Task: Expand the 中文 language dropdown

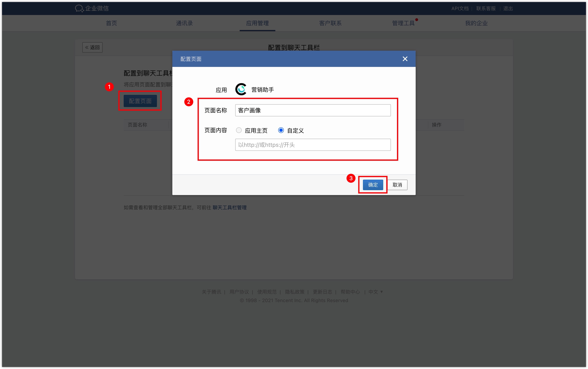Action: coord(376,292)
